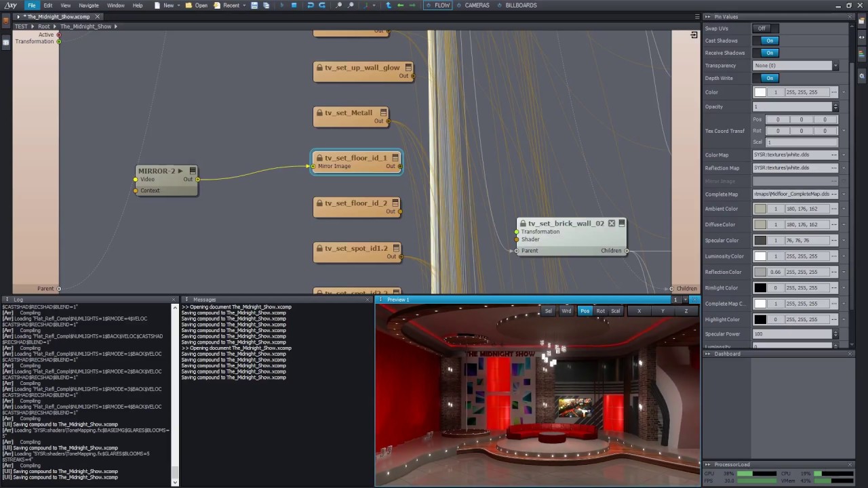Toggle the Cast Shadows switch

(766, 41)
